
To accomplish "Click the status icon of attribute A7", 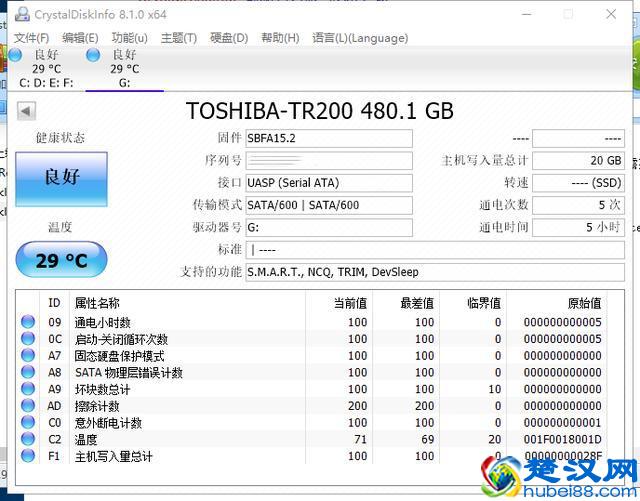I will pyautogui.click(x=28, y=355).
